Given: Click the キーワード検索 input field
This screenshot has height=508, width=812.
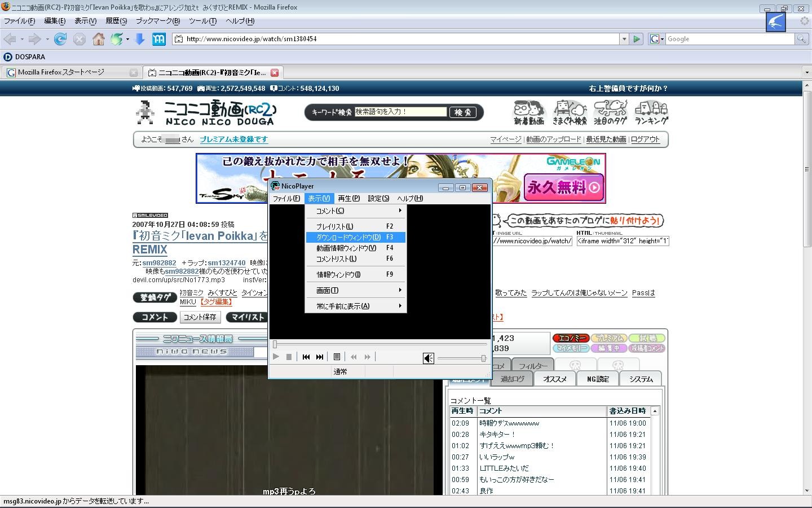Looking at the screenshot, I should 400,112.
